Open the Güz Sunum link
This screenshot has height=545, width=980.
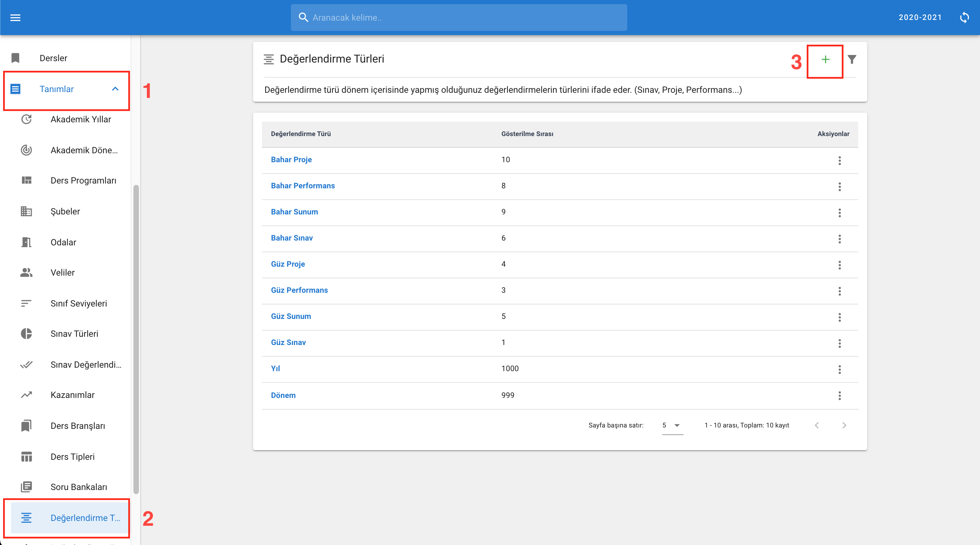pyautogui.click(x=291, y=316)
